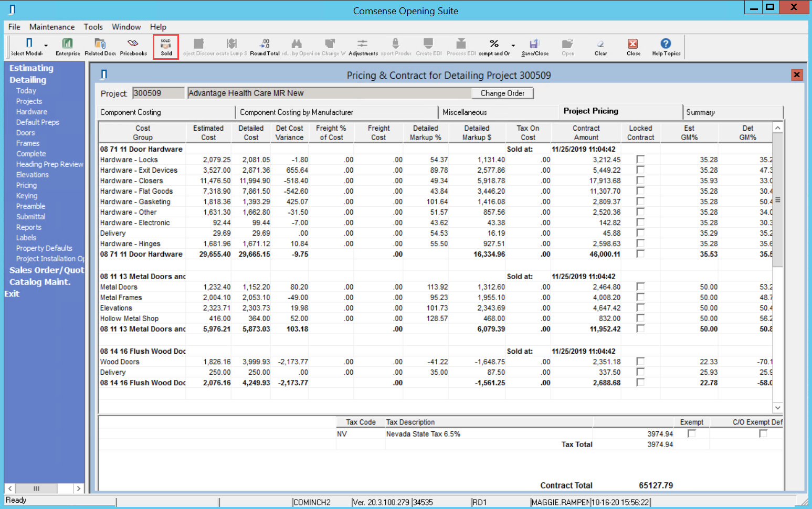Open the Maintenance menu
The image size is (812, 509).
pyautogui.click(x=52, y=27)
